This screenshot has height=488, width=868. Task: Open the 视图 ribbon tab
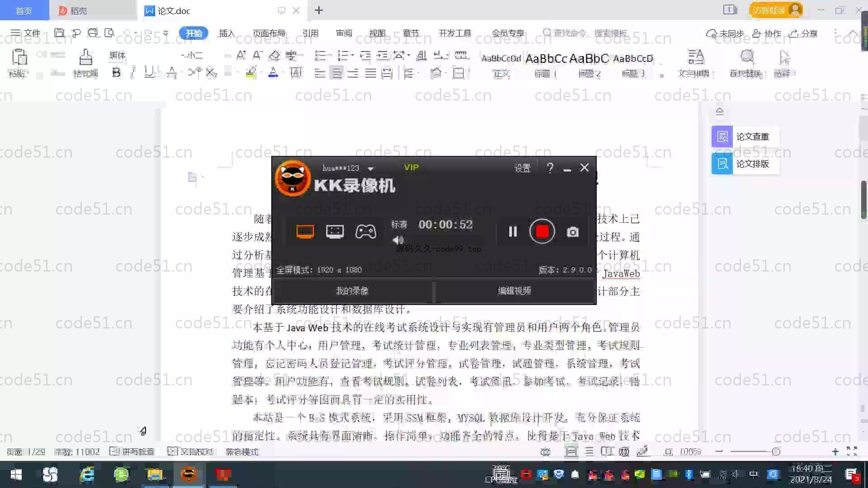[x=377, y=33]
